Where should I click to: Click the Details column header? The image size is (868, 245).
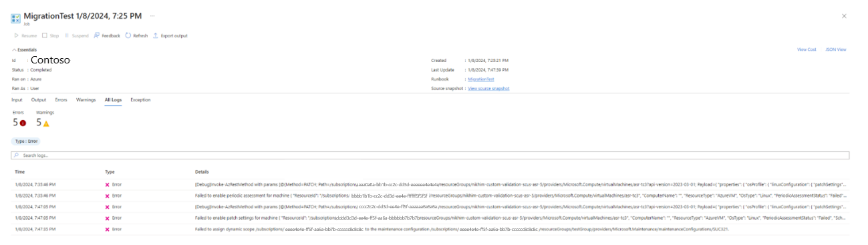[x=202, y=172]
